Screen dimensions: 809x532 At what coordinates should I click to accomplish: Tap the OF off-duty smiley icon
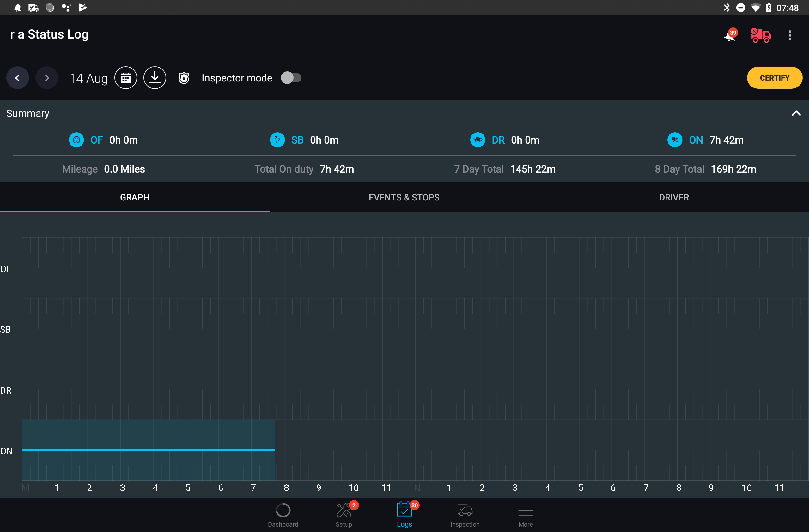(76, 140)
